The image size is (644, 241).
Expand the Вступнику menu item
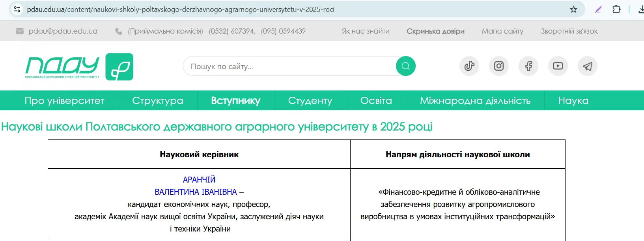click(235, 101)
